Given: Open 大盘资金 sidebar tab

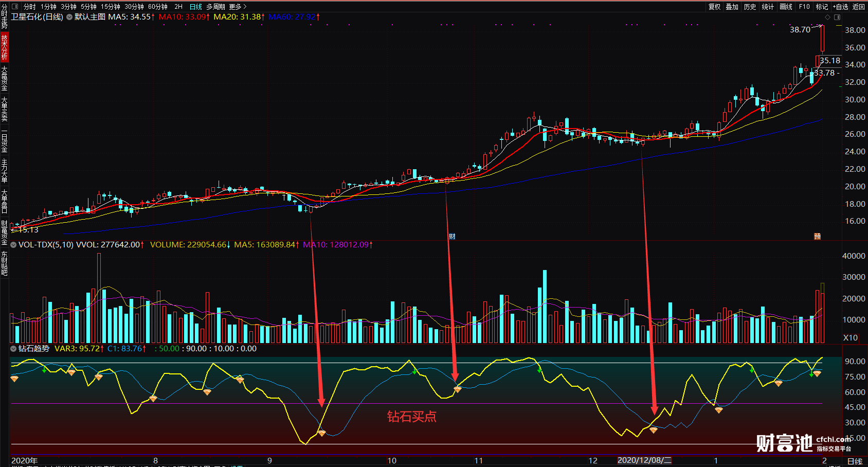Looking at the screenshot, I should (4, 78).
